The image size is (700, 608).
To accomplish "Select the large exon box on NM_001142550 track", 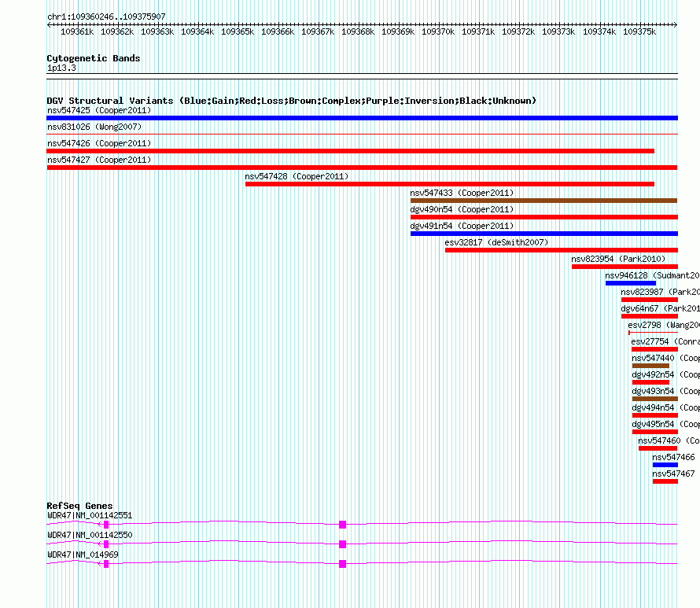I will 342,544.
